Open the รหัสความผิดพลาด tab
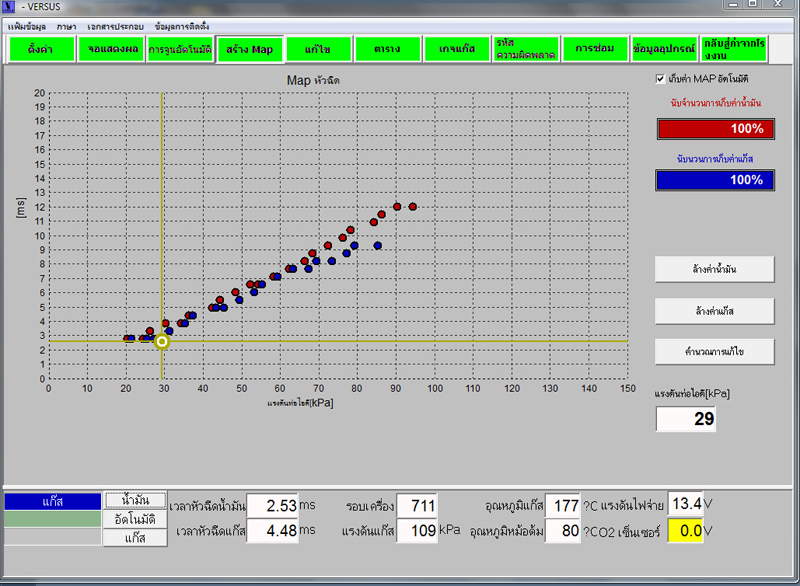This screenshot has width=800, height=586. click(526, 49)
